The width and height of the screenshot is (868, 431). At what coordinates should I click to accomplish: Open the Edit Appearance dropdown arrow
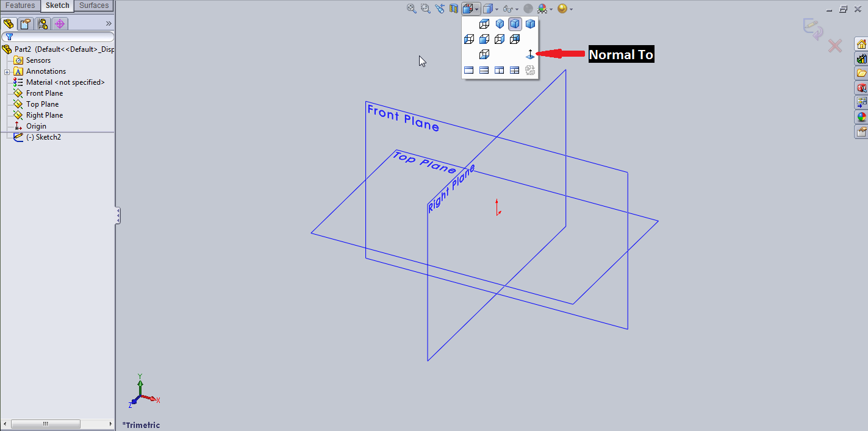click(x=572, y=9)
